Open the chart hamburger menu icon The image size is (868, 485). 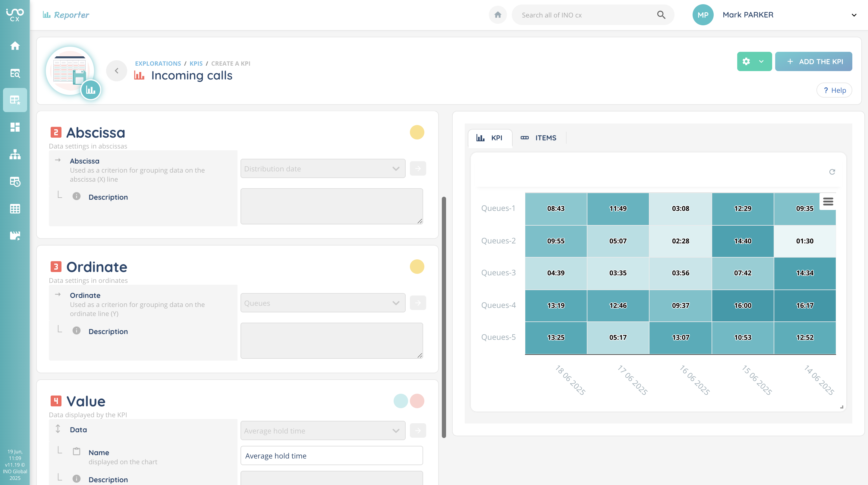pyautogui.click(x=828, y=202)
